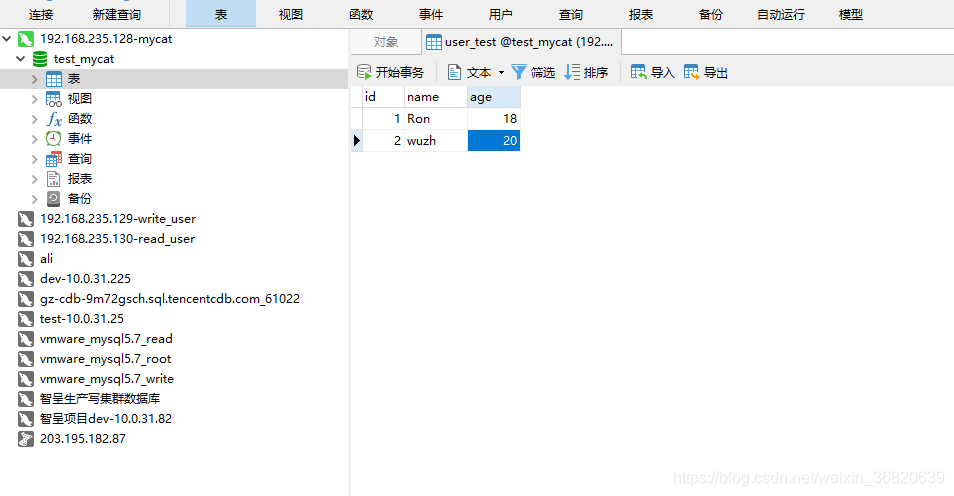Click the id column header

(383, 97)
